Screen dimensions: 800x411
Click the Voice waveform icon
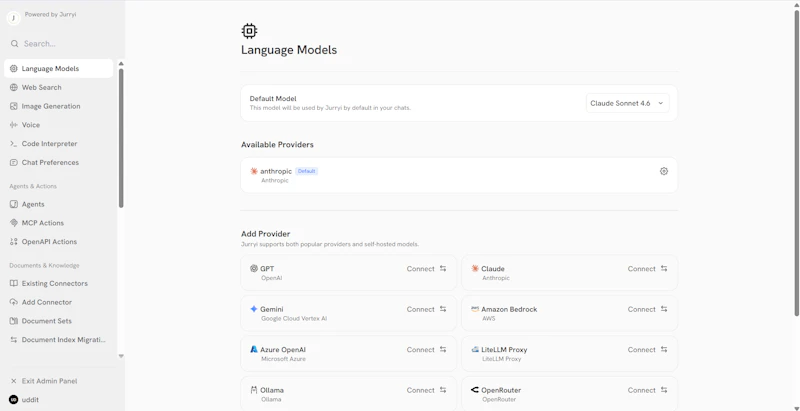pyautogui.click(x=14, y=125)
